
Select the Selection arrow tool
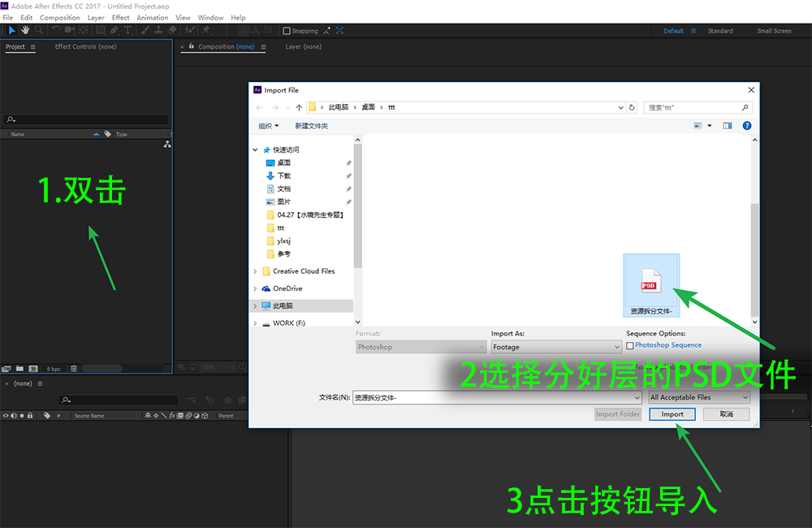click(x=12, y=31)
